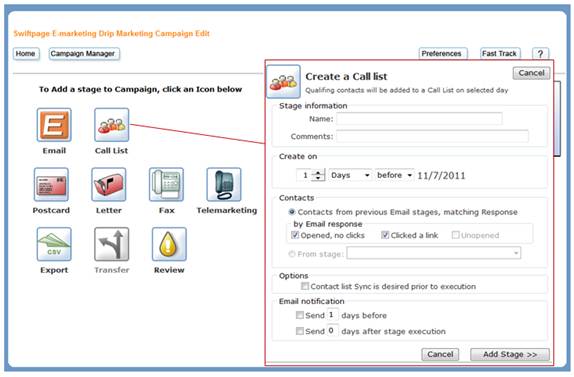Screen dimensions: 574x377
Task: Select Contacts from previous Email stages radio
Action: click(x=292, y=212)
